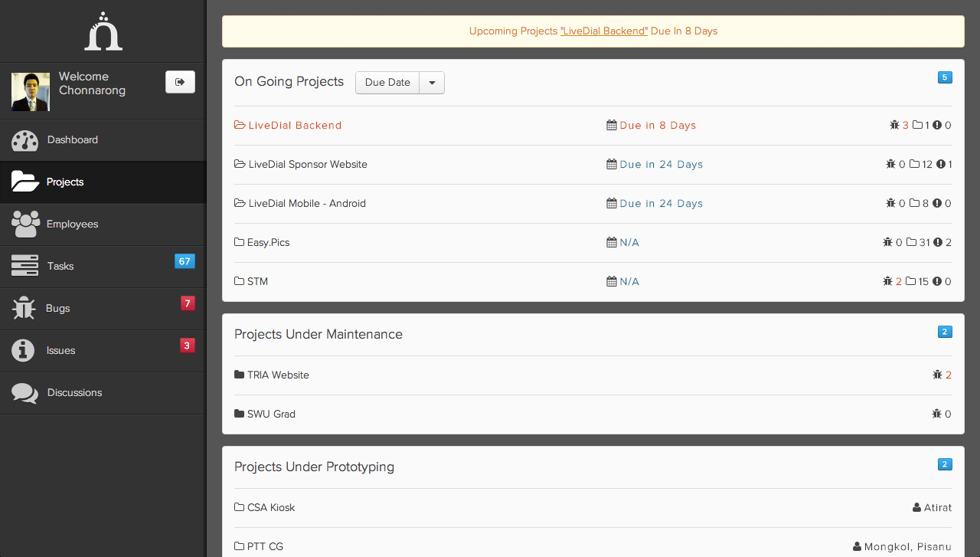The height and width of the screenshot is (557, 980).
Task: Click bug icon in LiveDial Backend row
Action: [894, 126]
